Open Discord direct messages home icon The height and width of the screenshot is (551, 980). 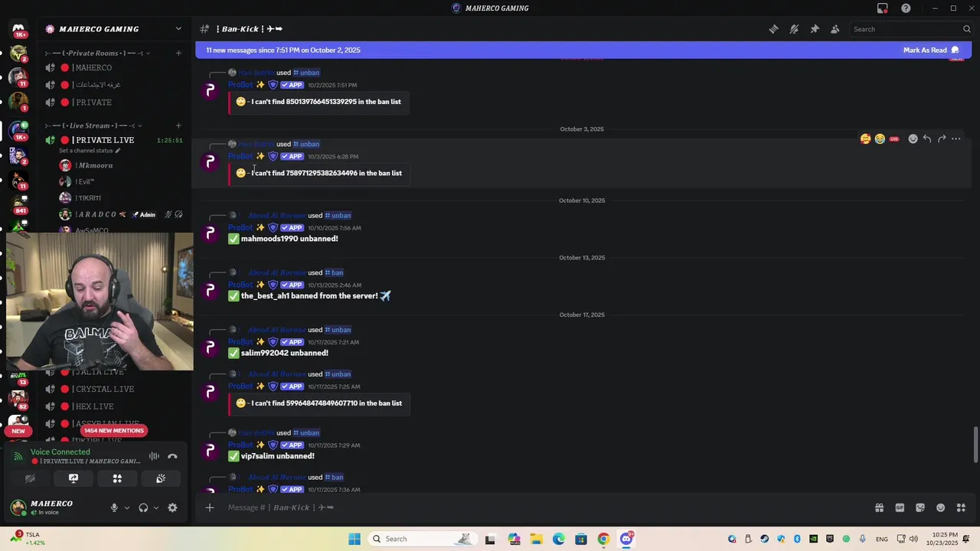click(x=18, y=29)
